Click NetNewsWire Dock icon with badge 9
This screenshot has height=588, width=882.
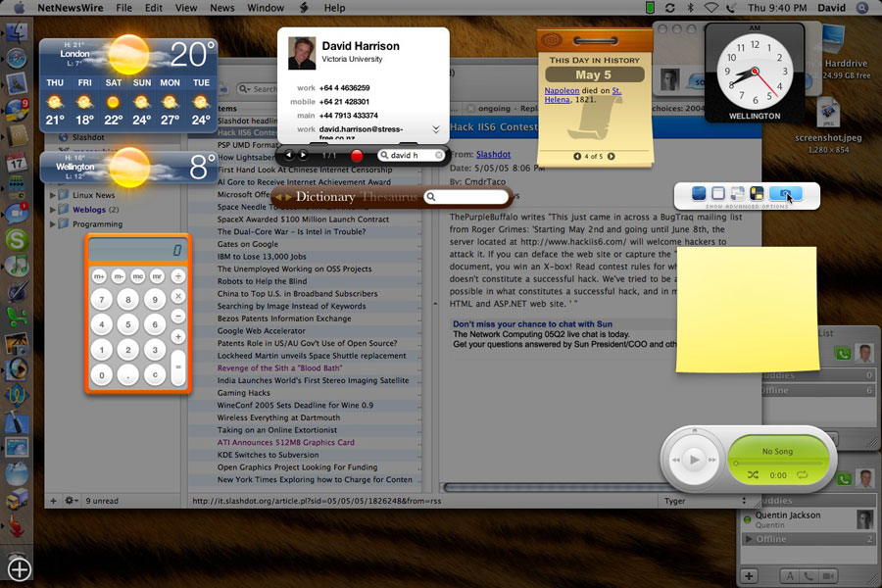(x=17, y=111)
